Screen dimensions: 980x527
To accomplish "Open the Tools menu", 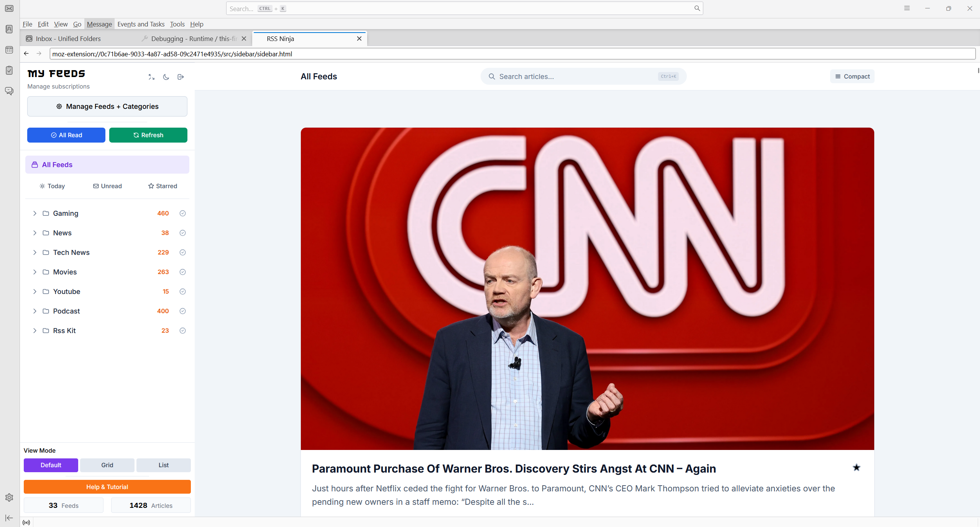I will (177, 24).
